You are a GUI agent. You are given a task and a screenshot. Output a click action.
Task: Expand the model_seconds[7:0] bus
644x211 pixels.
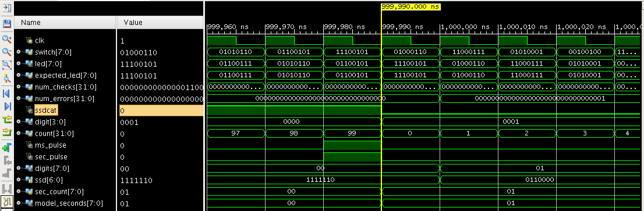18,203
